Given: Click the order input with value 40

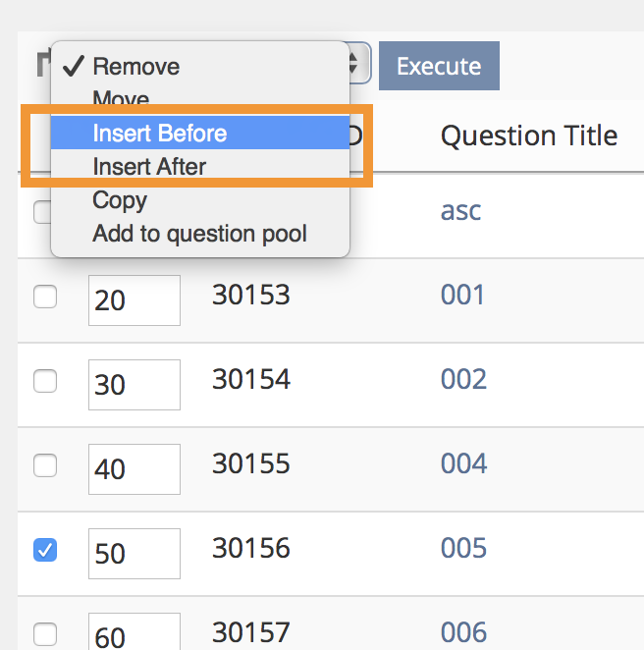Looking at the screenshot, I should [x=134, y=468].
